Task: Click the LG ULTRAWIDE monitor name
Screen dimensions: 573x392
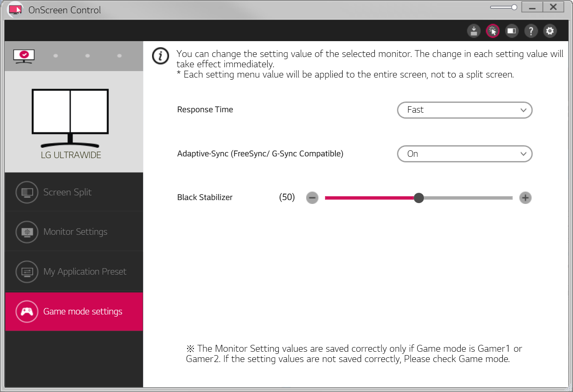Action: [71, 155]
